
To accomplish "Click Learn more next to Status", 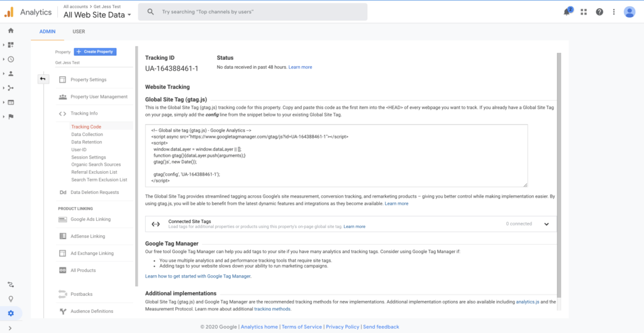I will (300, 67).
